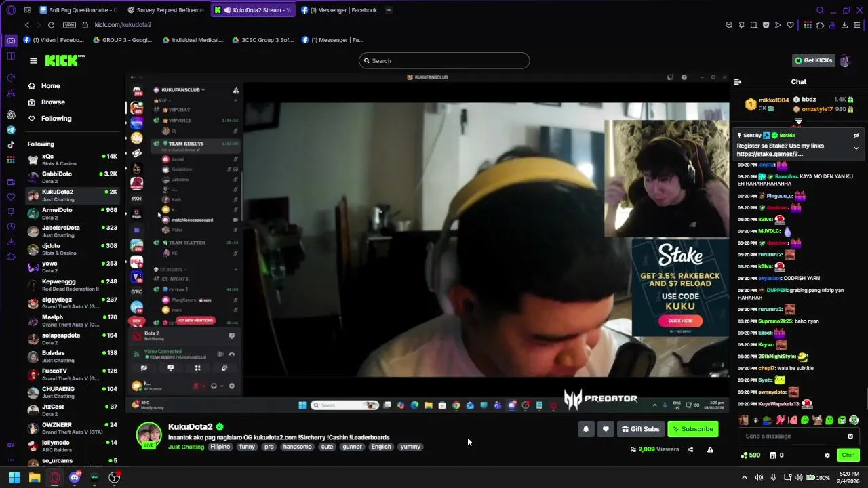Open JaboleroDota channel in Following list

[72, 231]
